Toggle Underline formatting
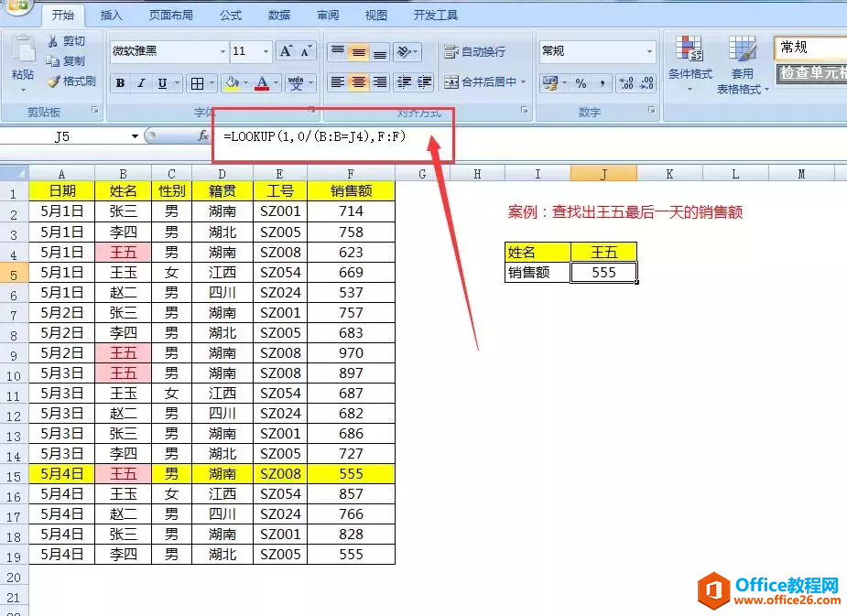The width and height of the screenshot is (847, 616). click(162, 83)
